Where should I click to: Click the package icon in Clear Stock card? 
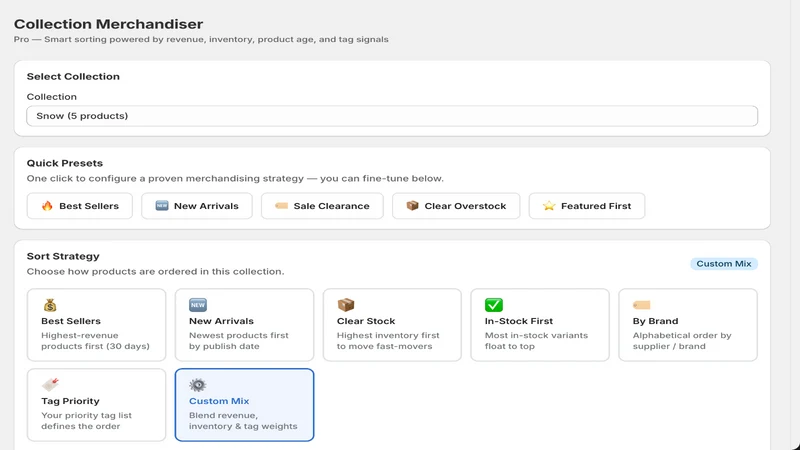tap(345, 305)
